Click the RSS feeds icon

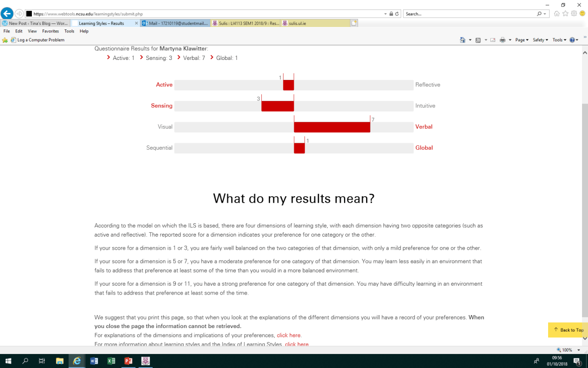click(x=478, y=40)
